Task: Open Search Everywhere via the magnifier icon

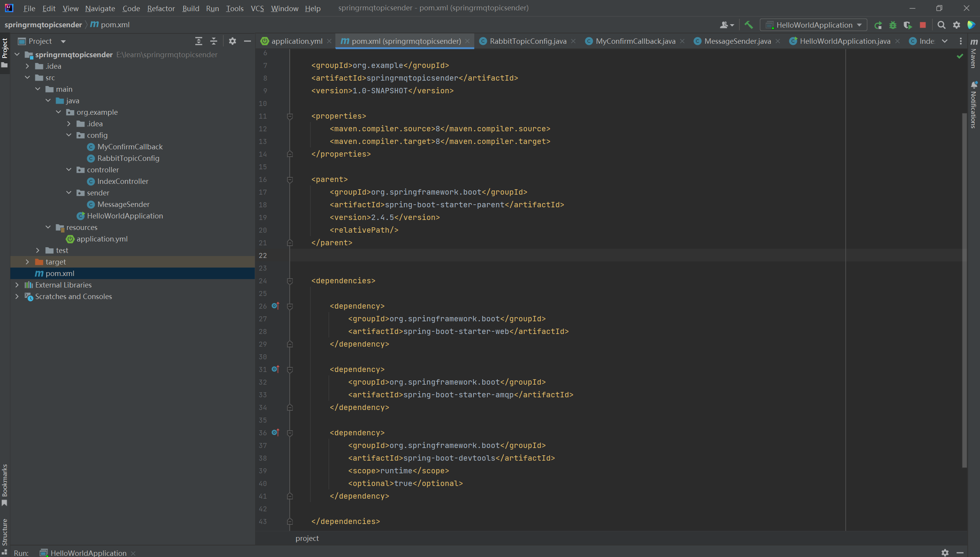Action: pos(941,25)
